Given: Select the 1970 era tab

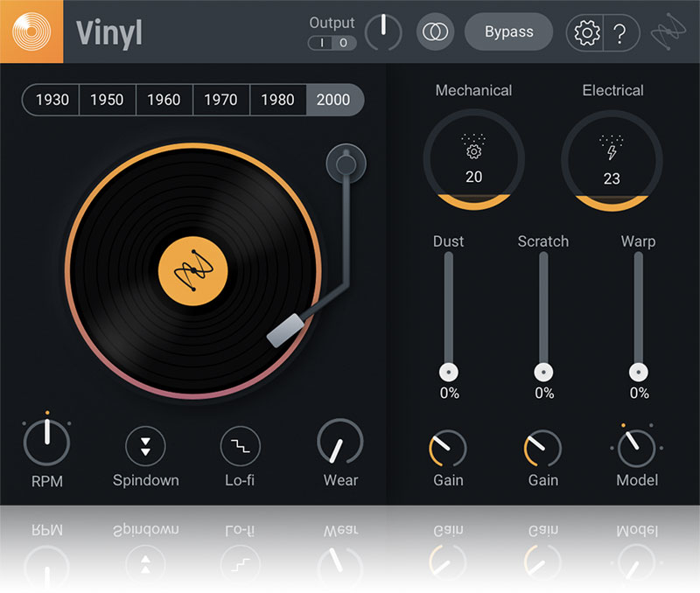Looking at the screenshot, I should [220, 100].
